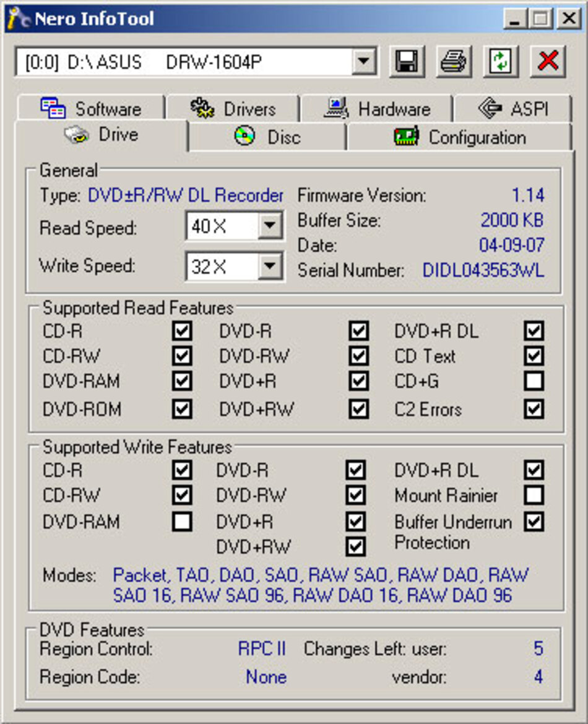Toggle DVD-ROM read feature checkbox
This screenshot has height=724, width=588.
[182, 408]
